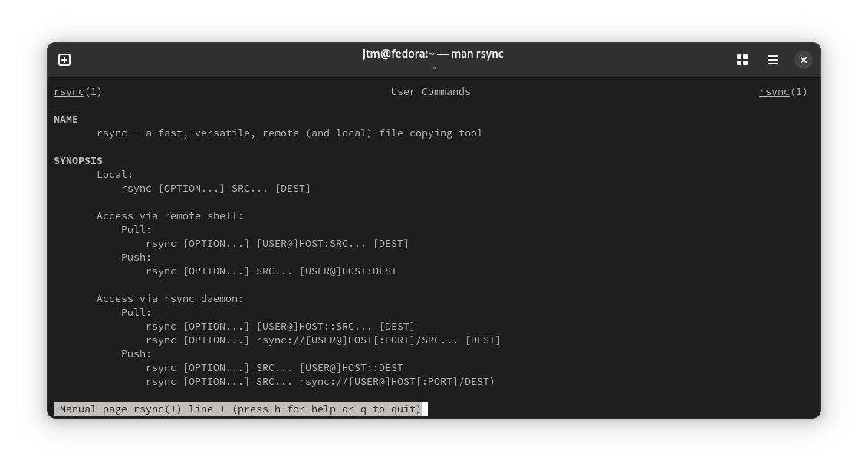Click the 'SRC... [USER@]HOST:DEST' push line
The width and height of the screenshot is (868, 470).
click(x=271, y=271)
